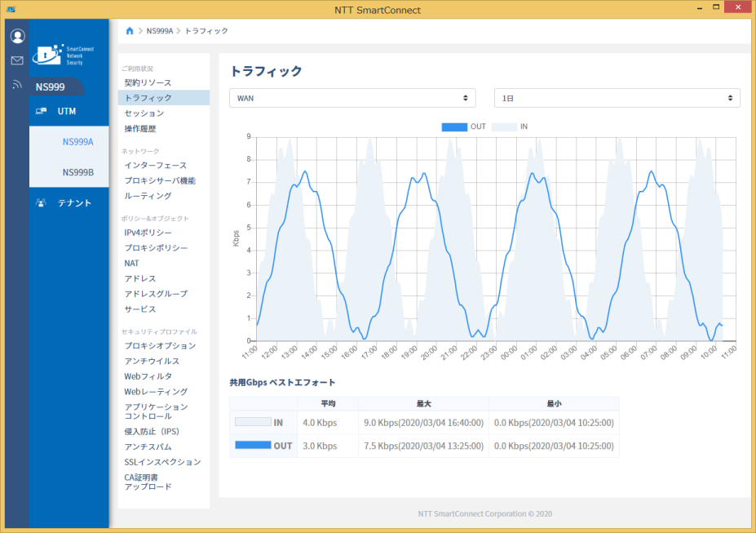
Task: Click the テナント people icon
Action: click(41, 203)
